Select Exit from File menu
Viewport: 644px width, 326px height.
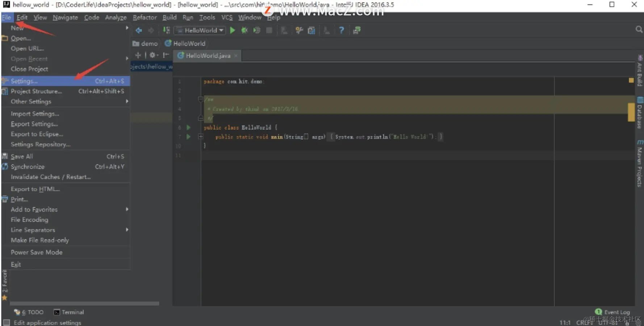click(65, 264)
